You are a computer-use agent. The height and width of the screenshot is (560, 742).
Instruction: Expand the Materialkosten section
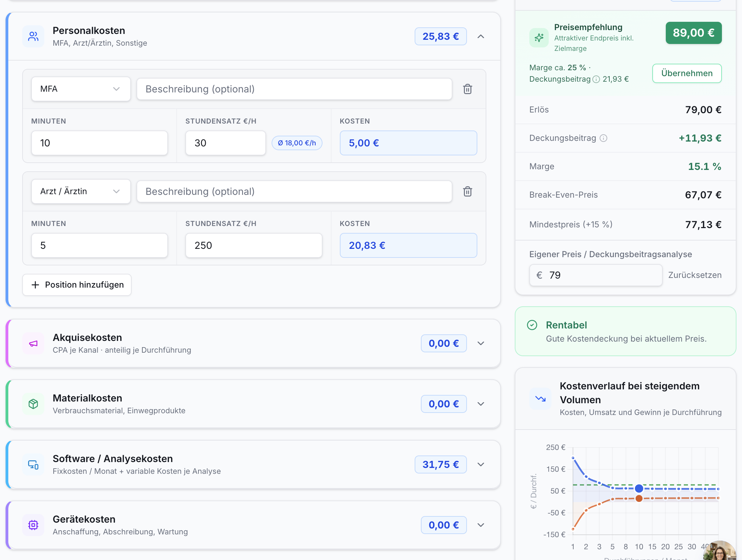click(x=481, y=404)
